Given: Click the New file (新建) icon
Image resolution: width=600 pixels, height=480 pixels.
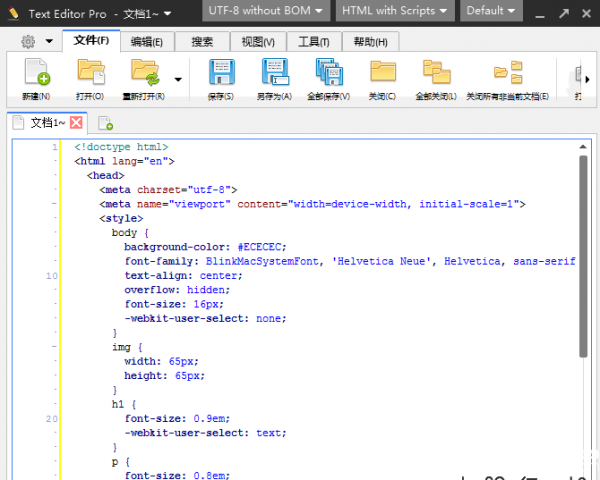Looking at the screenshot, I should coord(36,74).
